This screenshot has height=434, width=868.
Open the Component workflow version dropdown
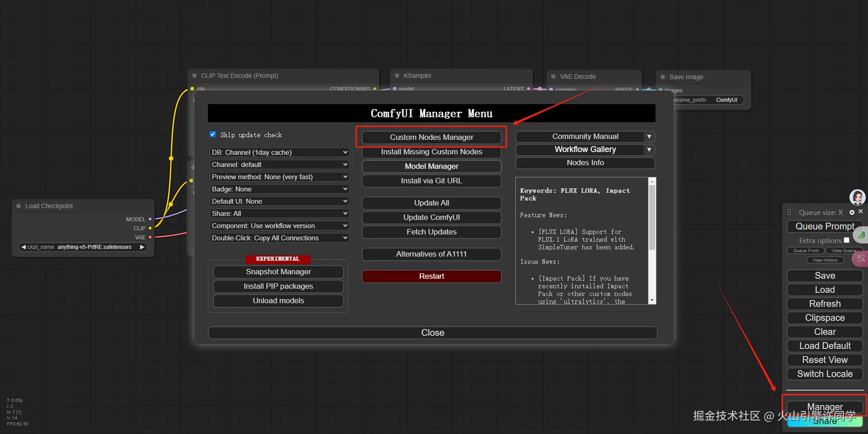coord(279,226)
